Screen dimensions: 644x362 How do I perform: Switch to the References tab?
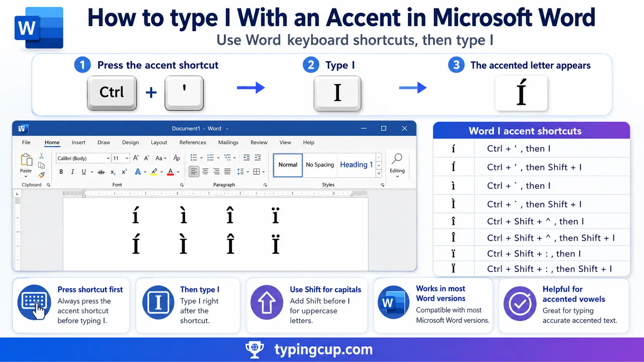point(193,142)
